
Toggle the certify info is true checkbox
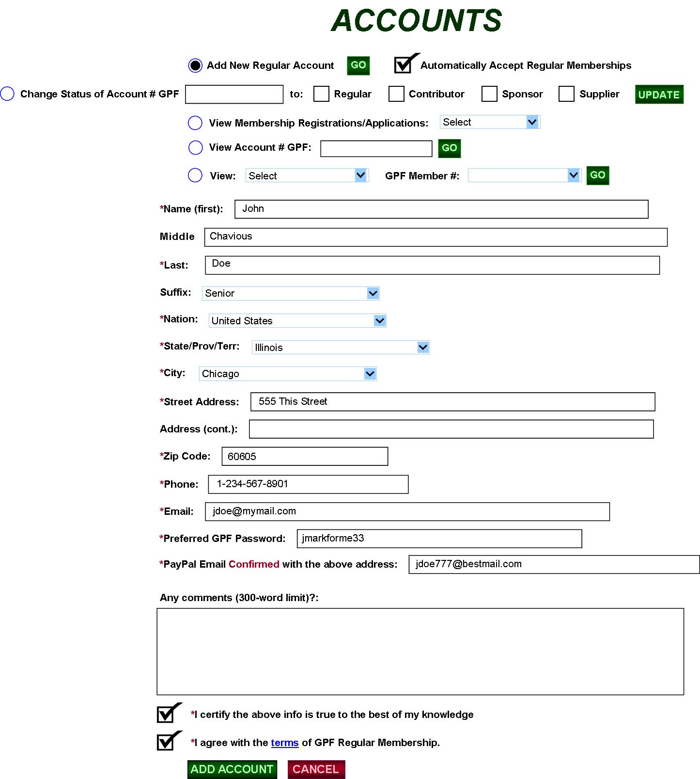[x=168, y=714]
